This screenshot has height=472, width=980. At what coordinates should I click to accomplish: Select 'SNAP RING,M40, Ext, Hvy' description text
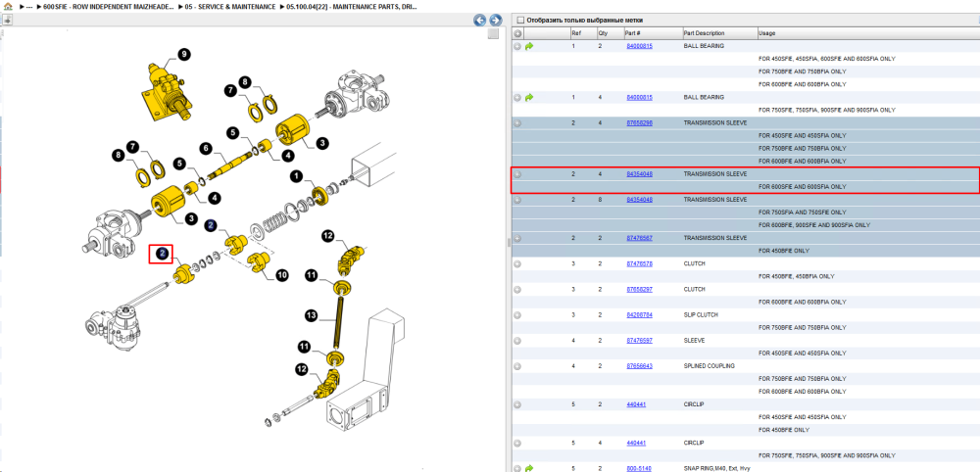[715, 468]
